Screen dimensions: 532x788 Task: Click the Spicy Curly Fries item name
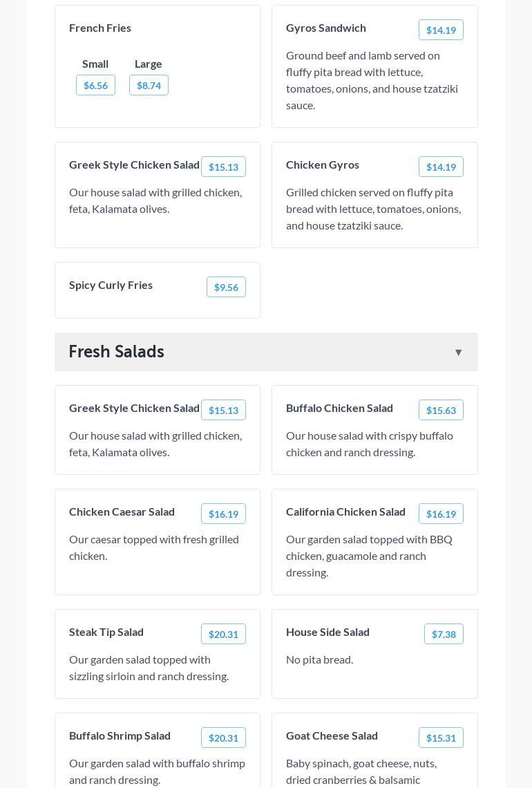(111, 285)
